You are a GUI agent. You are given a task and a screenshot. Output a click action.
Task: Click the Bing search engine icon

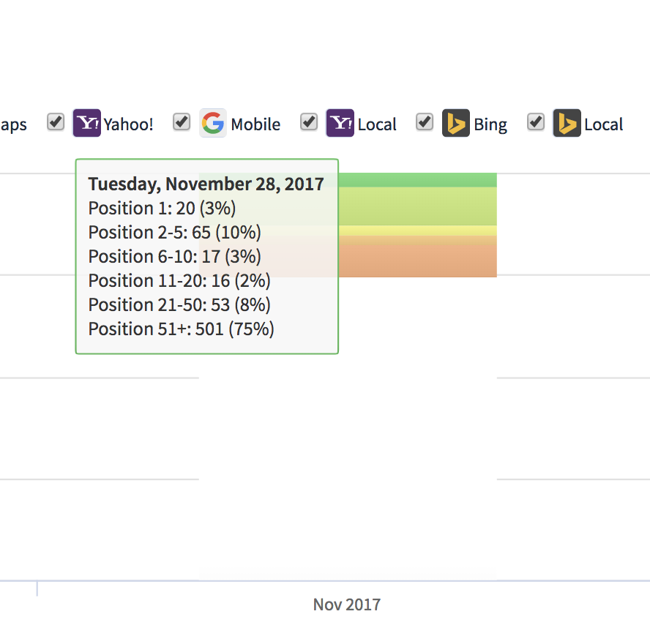point(456,124)
